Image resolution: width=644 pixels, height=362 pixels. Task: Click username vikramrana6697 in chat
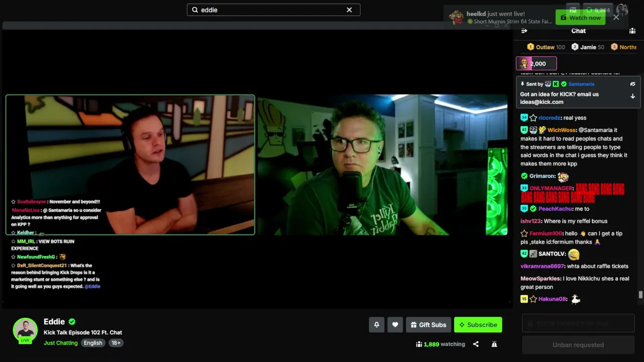pyautogui.click(x=542, y=266)
